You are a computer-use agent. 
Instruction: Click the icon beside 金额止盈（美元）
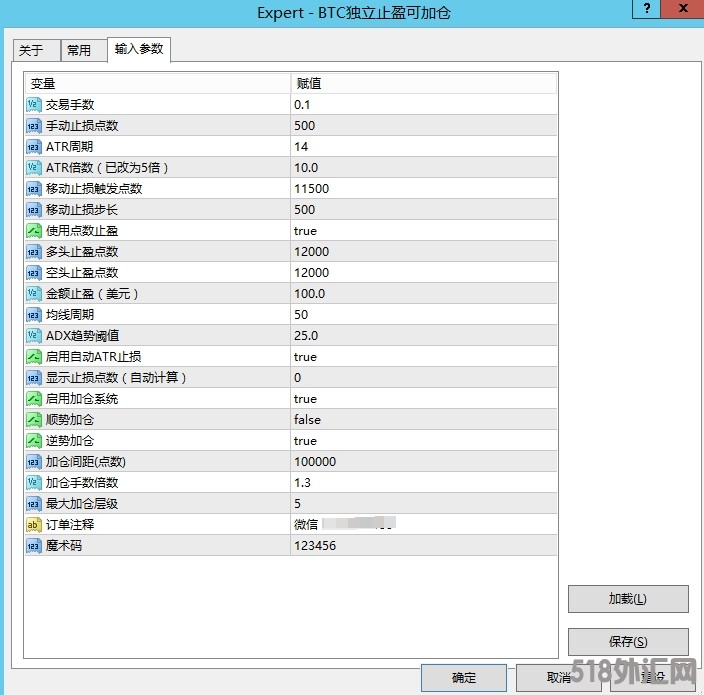click(x=34, y=294)
